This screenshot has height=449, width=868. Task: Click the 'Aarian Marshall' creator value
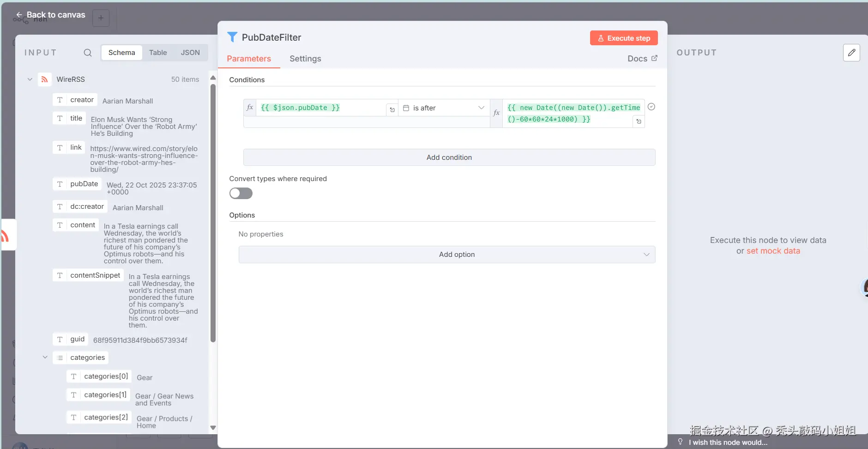(128, 101)
